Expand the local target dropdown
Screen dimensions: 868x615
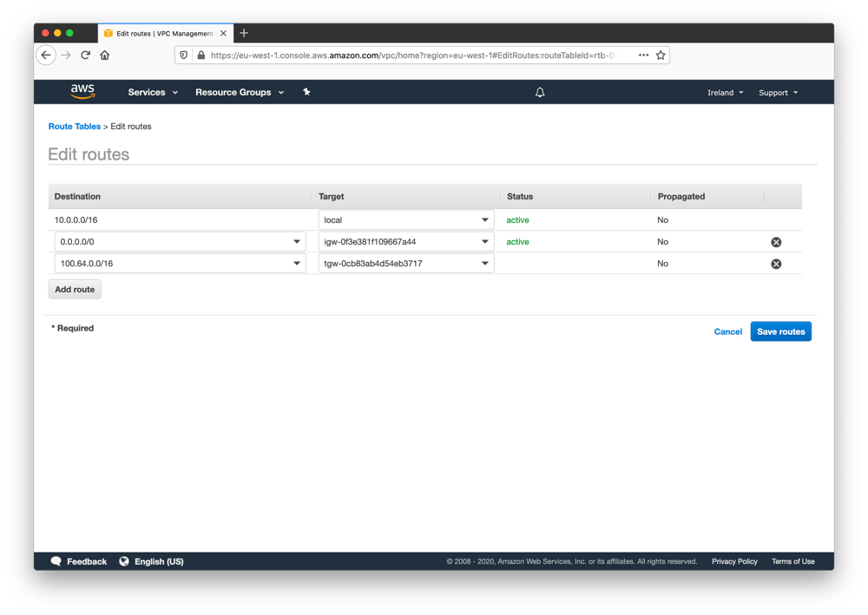point(405,220)
